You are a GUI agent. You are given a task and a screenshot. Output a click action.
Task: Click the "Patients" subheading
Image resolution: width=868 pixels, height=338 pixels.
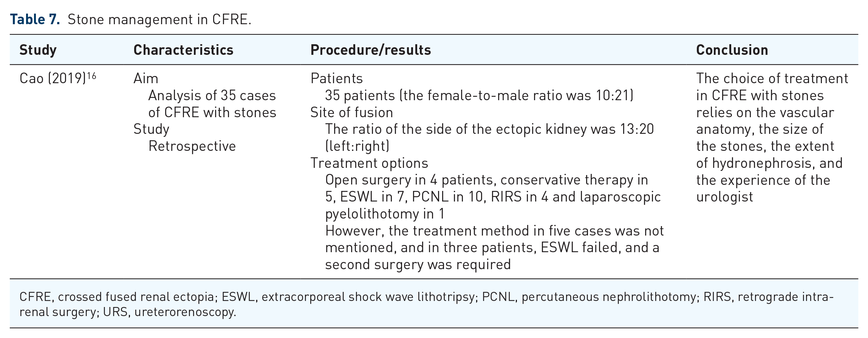[x=336, y=79]
